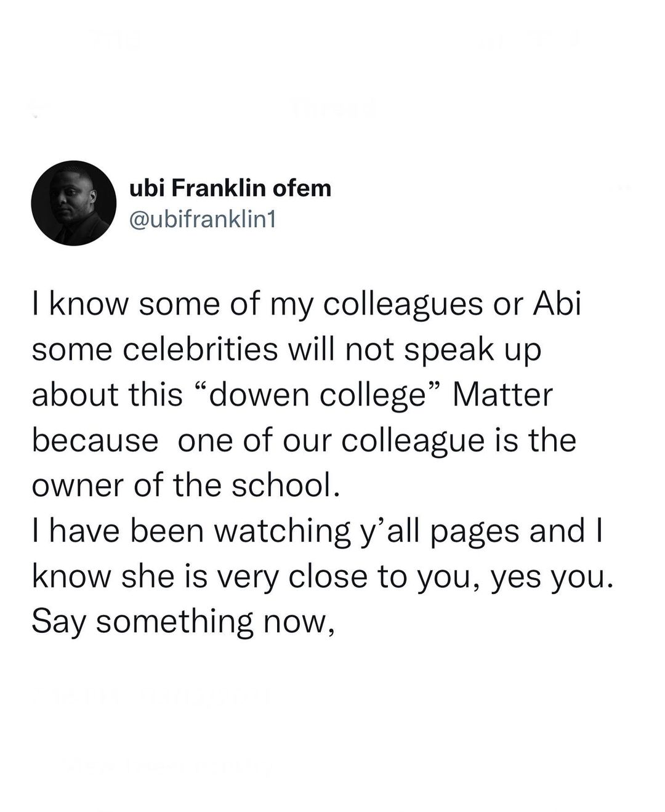Click the line starting "I know some of my colleagues"

point(306,304)
